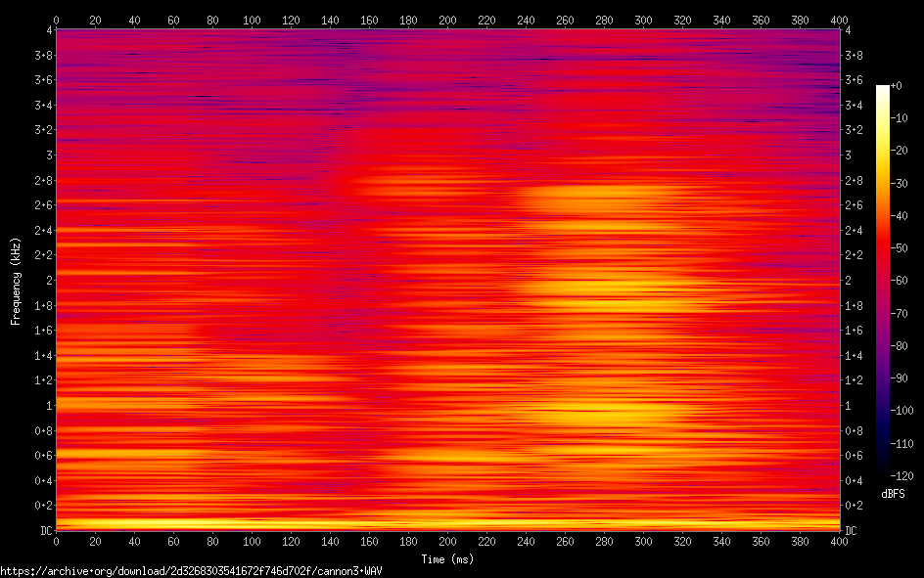Click the dBFS label below the color scale
The image size is (924, 578).
point(893,494)
